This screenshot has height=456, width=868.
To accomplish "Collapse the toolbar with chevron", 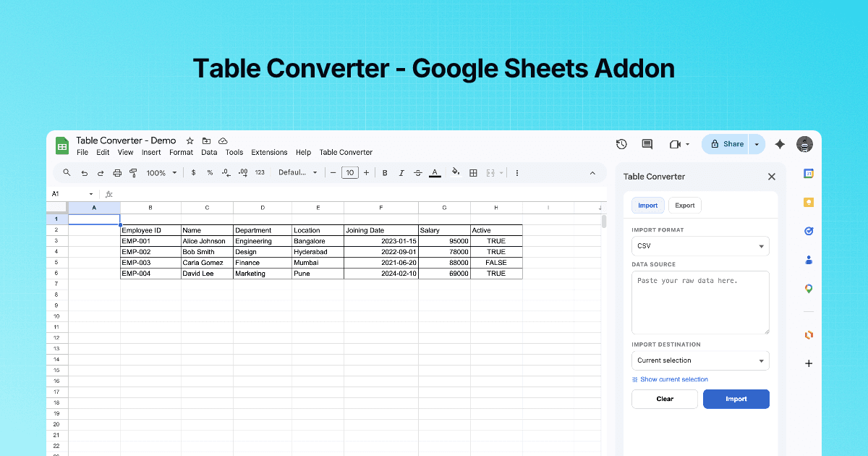I will 592,173.
